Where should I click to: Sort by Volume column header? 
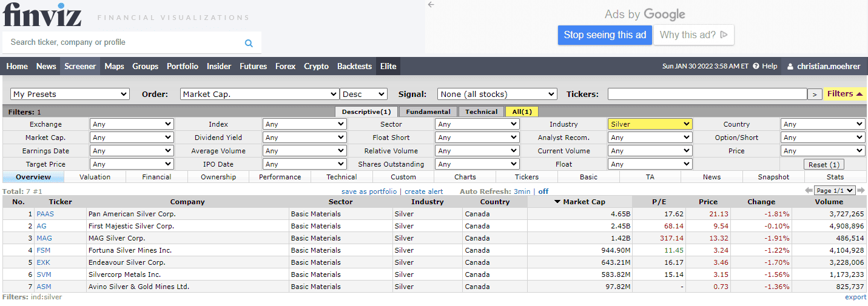(829, 202)
